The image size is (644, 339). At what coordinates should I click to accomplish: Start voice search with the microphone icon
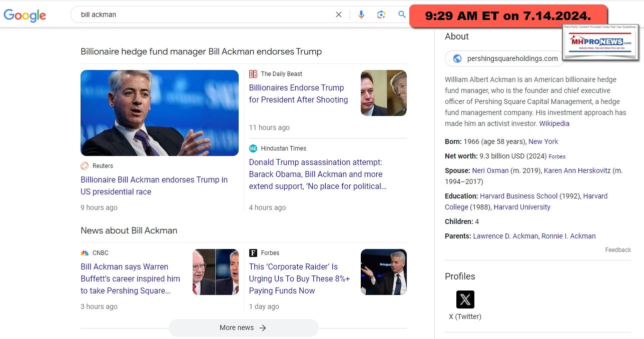coord(361,14)
